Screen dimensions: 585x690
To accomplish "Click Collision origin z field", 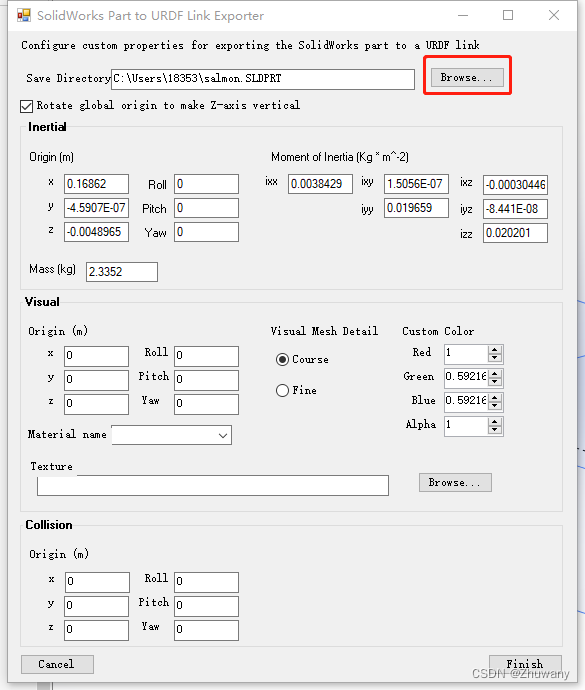I will pos(96,630).
